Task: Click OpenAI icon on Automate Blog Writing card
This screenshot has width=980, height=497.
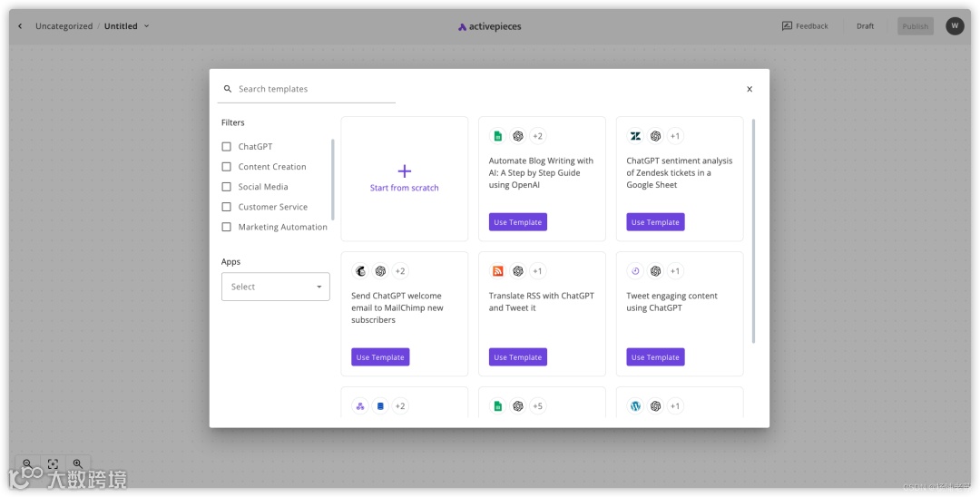Action: point(517,136)
